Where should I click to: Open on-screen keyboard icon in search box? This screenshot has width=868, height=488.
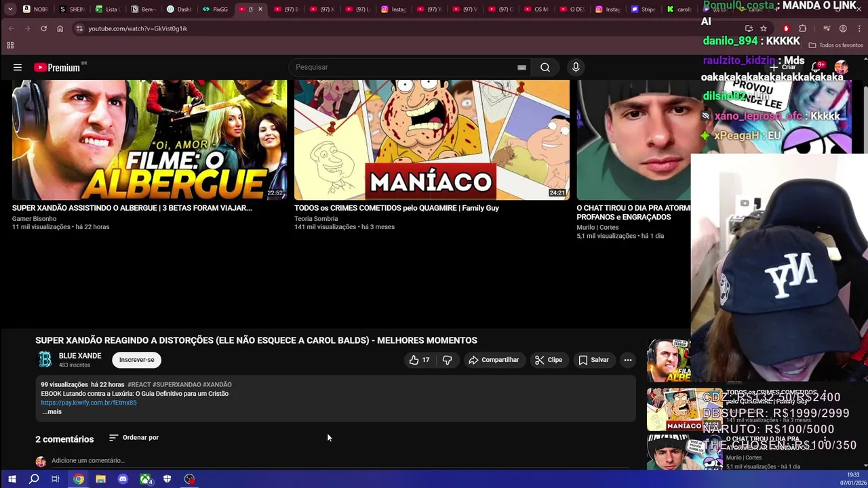pos(521,67)
